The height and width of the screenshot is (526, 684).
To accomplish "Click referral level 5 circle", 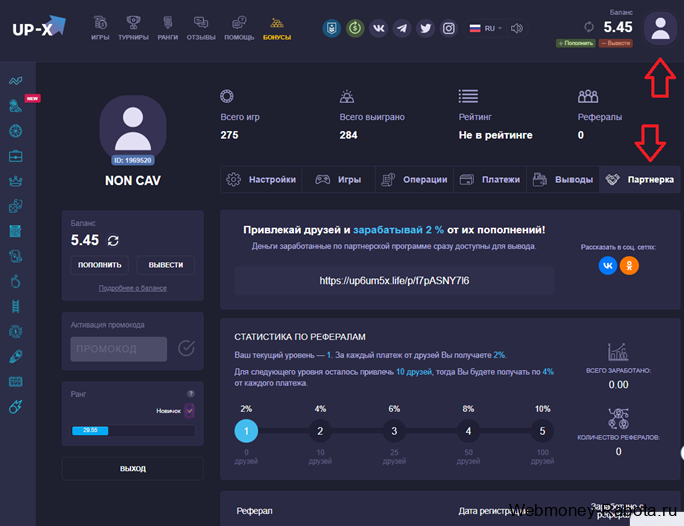I will tap(542, 431).
